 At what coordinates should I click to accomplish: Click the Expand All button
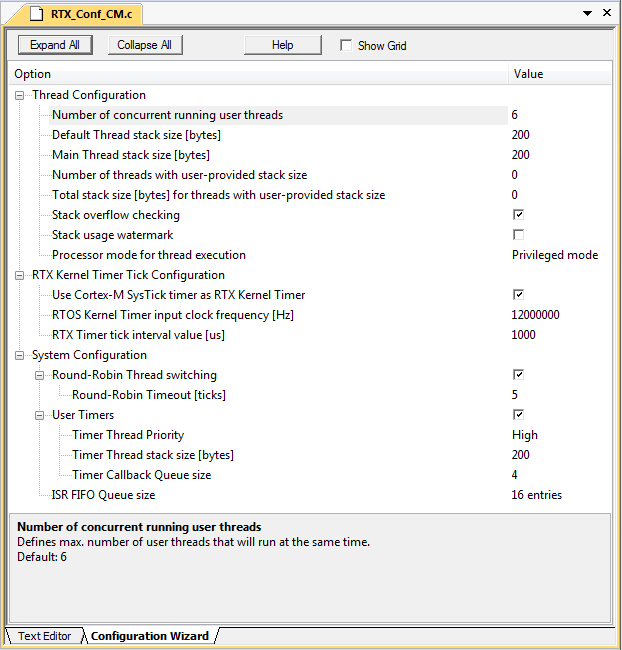[55, 45]
